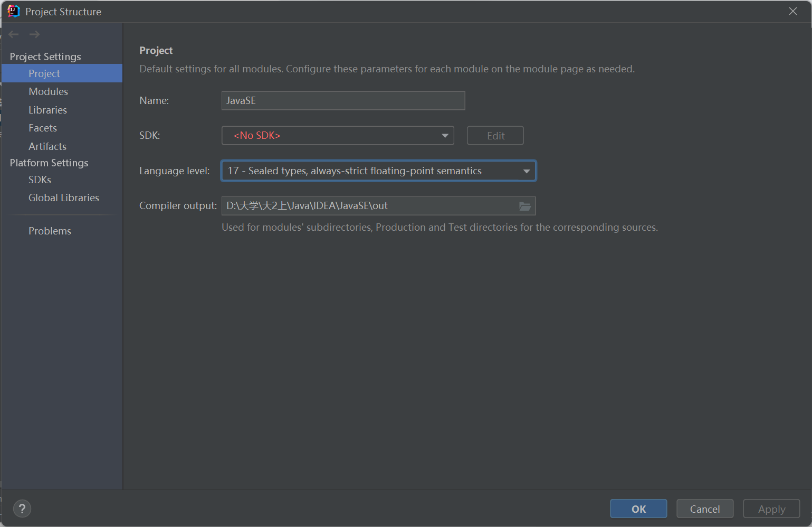
Task: Click the Cancel button
Action: (x=704, y=509)
